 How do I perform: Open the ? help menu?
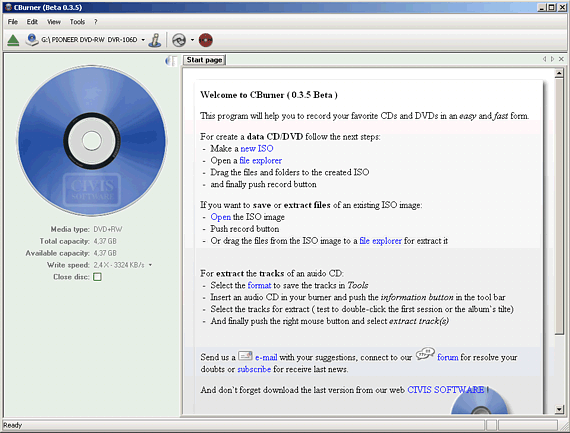click(x=96, y=22)
